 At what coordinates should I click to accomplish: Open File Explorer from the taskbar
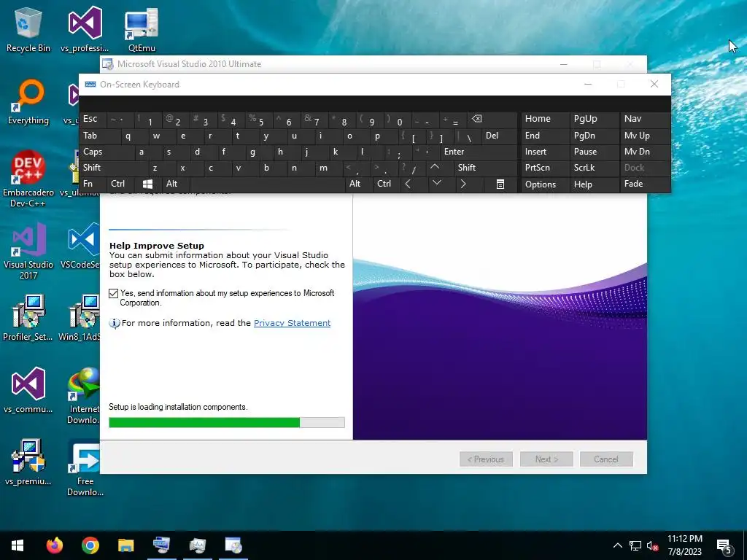[x=125, y=545]
